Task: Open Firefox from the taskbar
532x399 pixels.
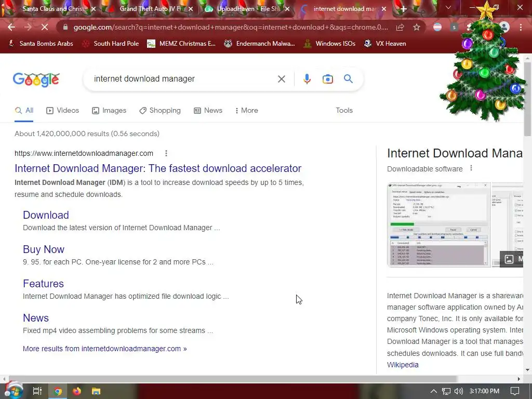Action: pos(77,391)
